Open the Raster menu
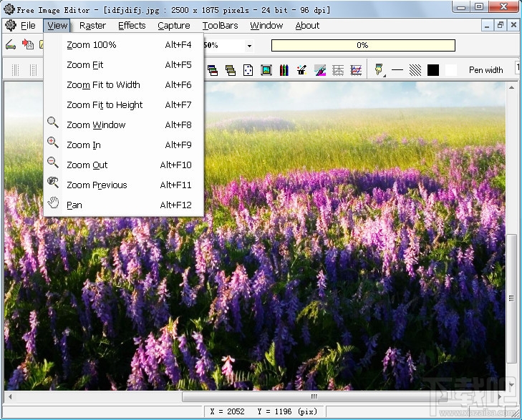 coord(92,26)
